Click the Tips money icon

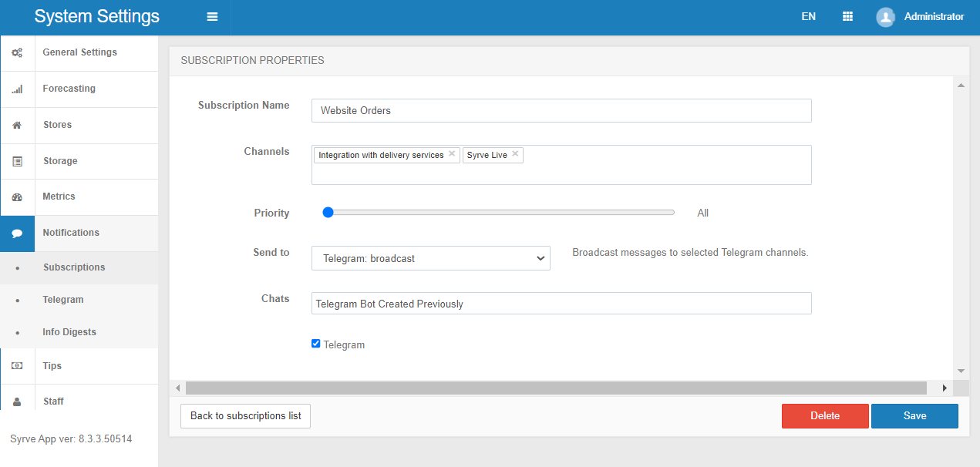(x=17, y=366)
